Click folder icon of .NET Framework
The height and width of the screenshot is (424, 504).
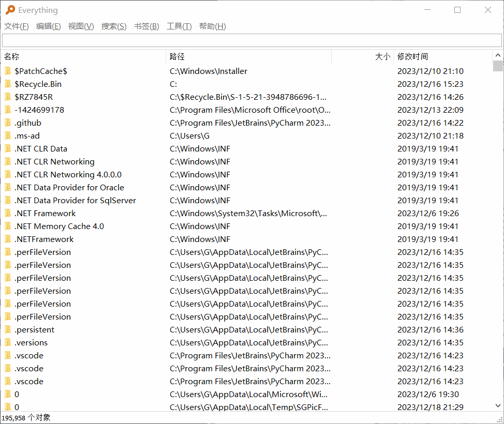click(8, 213)
